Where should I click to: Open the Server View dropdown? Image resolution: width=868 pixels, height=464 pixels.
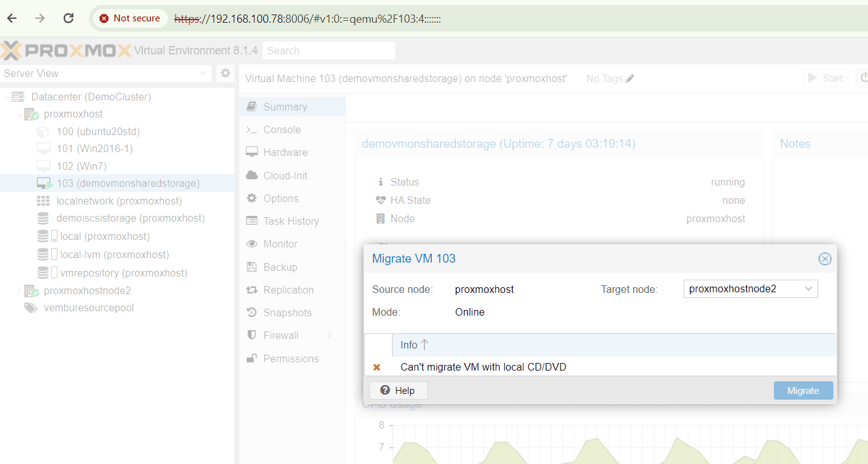(x=106, y=73)
